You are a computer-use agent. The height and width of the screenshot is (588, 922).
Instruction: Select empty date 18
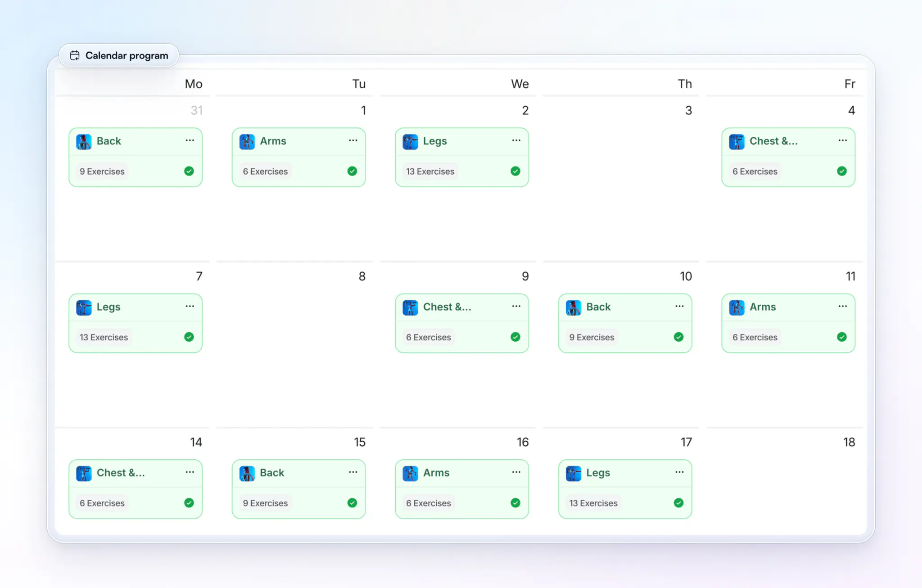coord(849,442)
